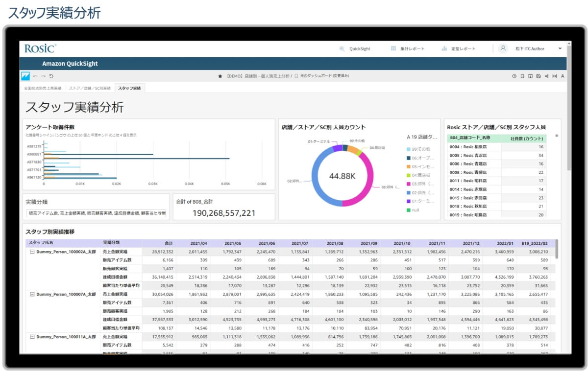
Task: Toggle the 99:その他 legend color swatch
Action: (x=409, y=149)
